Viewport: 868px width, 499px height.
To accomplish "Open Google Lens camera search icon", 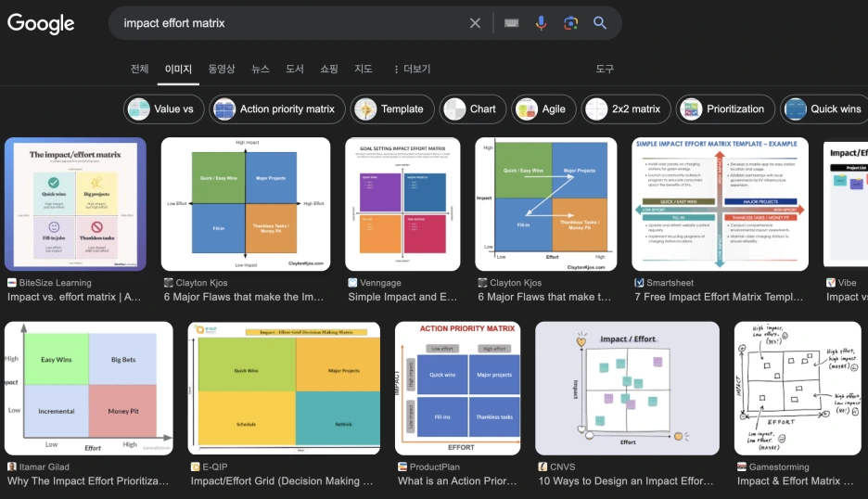I will point(570,22).
